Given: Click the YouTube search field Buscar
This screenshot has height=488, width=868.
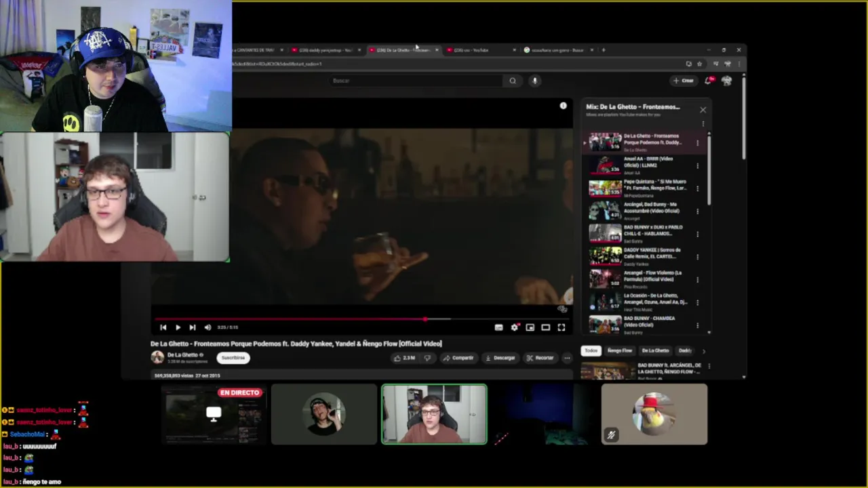Looking at the screenshot, I should (415, 81).
